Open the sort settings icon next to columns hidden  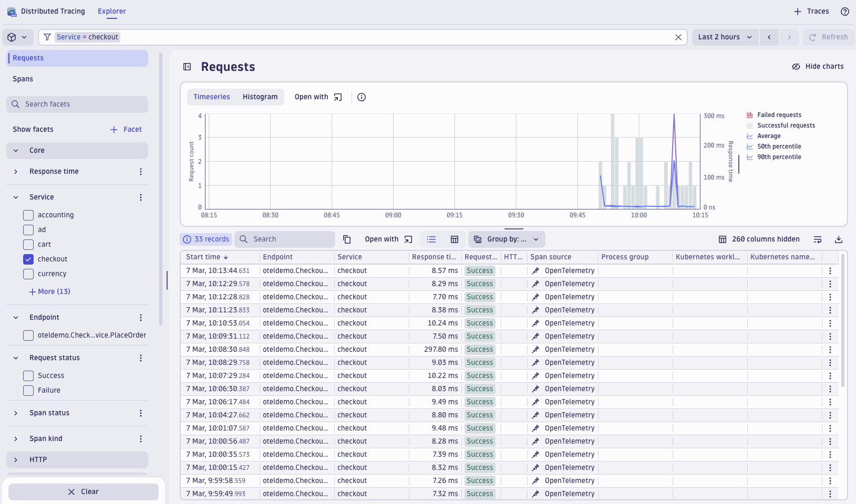point(818,239)
